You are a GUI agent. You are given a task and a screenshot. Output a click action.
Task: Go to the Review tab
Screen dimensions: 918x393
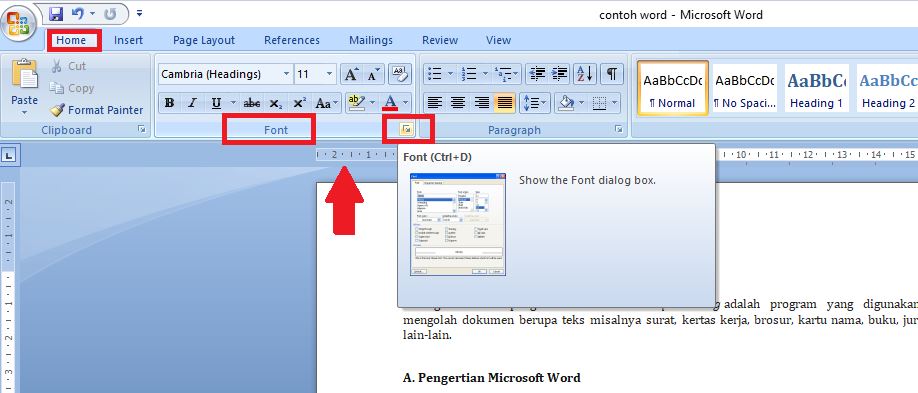[x=440, y=40]
